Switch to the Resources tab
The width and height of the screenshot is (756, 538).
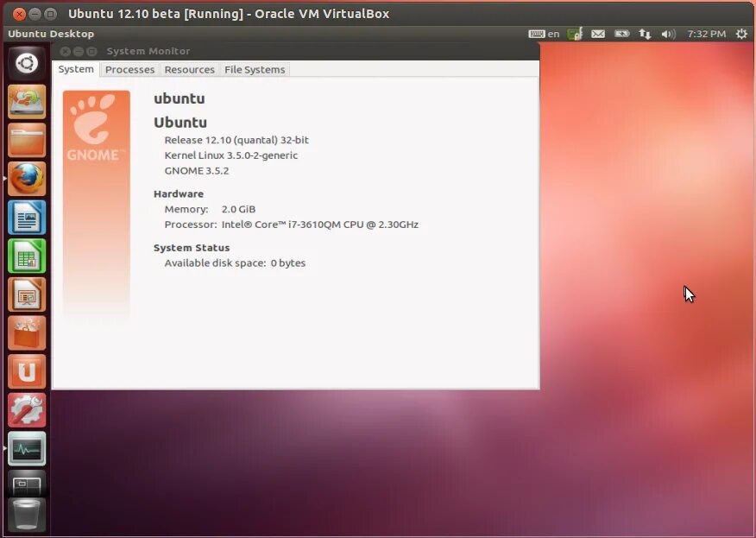[190, 69]
